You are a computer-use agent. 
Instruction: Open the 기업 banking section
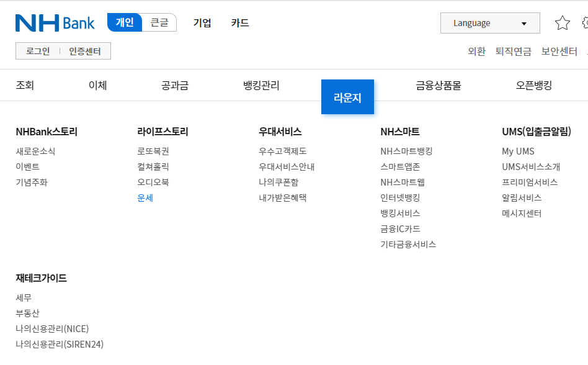click(202, 23)
